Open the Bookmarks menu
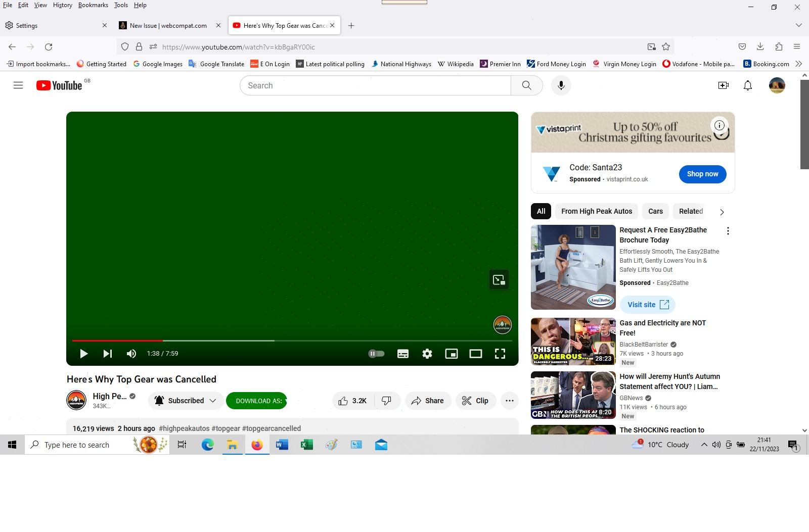Image resolution: width=809 pixels, height=532 pixels. (x=93, y=5)
